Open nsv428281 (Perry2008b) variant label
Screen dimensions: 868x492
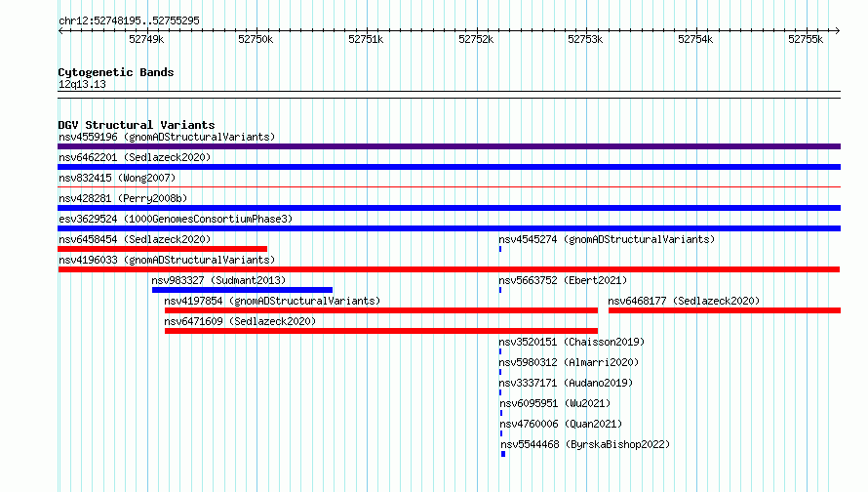(123, 198)
